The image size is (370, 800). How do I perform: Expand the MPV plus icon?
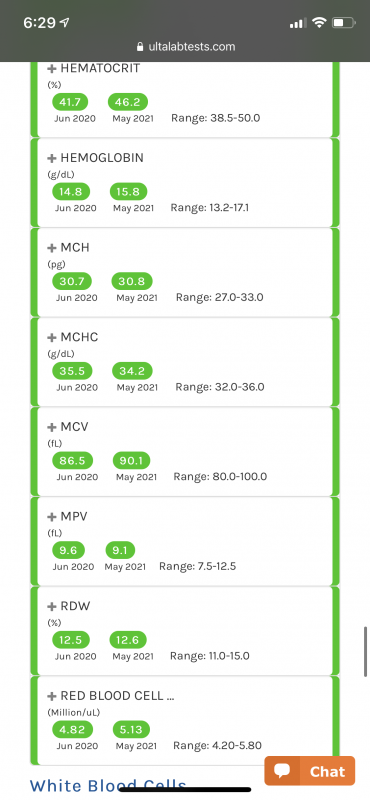click(52, 517)
